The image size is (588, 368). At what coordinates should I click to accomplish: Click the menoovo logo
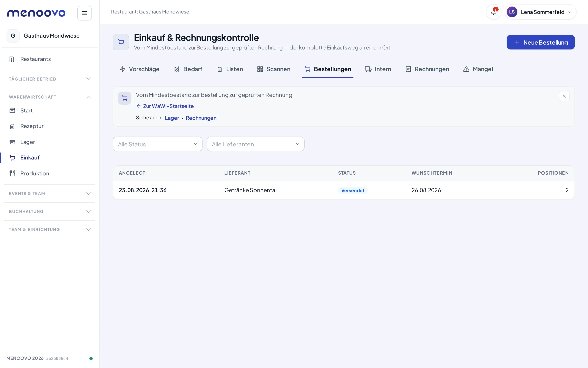pos(36,13)
